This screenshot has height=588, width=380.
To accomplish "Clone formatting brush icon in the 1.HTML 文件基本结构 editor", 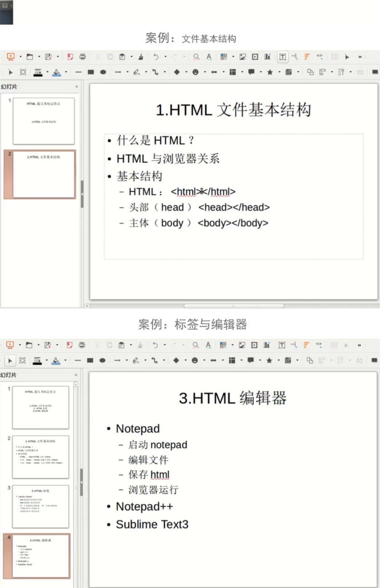I will 141,57.
